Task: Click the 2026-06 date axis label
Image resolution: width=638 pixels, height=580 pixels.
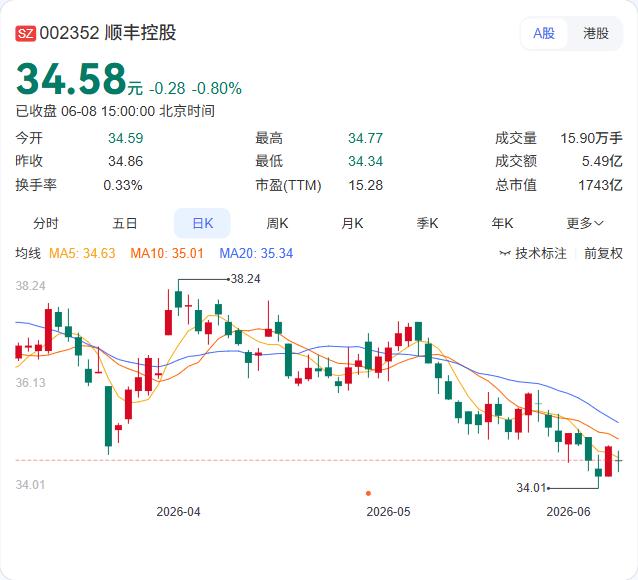Action: click(x=568, y=511)
